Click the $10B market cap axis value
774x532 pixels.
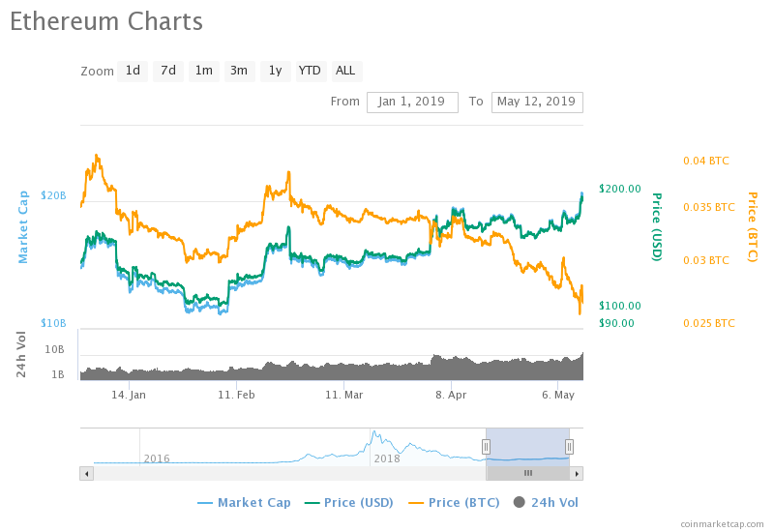(x=53, y=324)
